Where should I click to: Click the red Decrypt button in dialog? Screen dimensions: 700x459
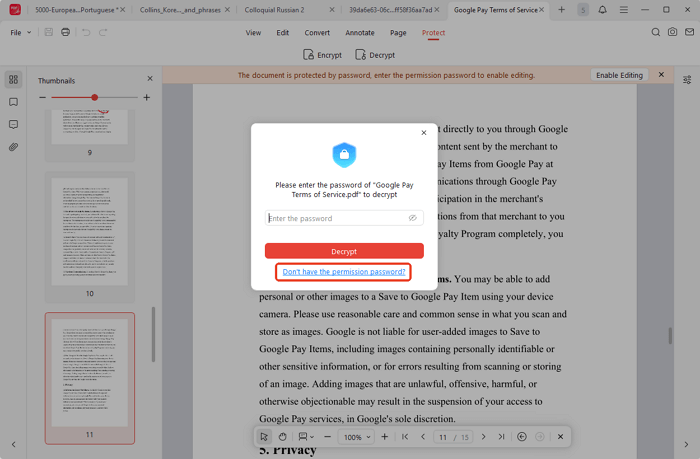(x=344, y=251)
